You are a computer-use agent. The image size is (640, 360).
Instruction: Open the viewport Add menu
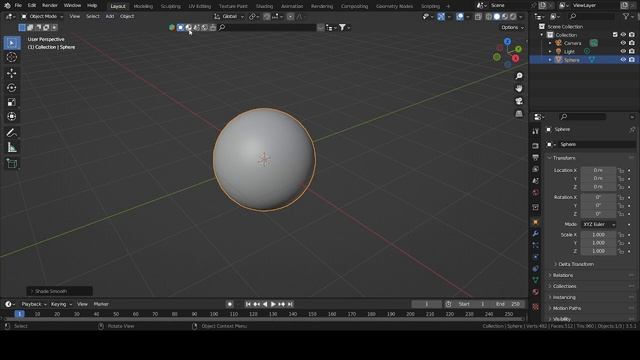coord(110,16)
